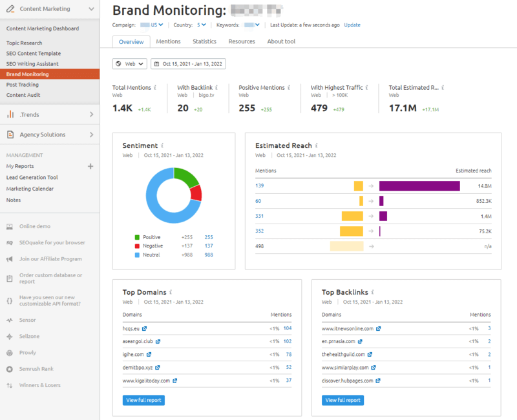The width and height of the screenshot is (517, 420).
Task: Click View full report under Top Domains
Action: tap(143, 400)
